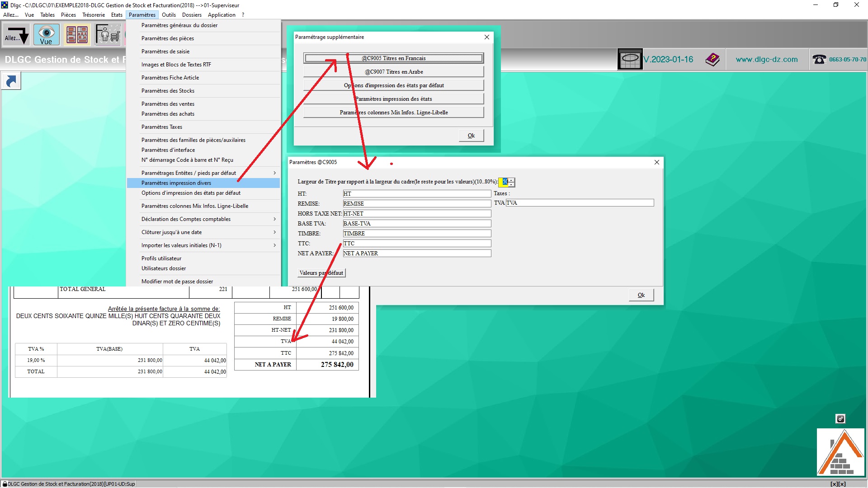Click the @C9005 Titres en Francais button
This screenshot has height=488, width=868.
[393, 58]
